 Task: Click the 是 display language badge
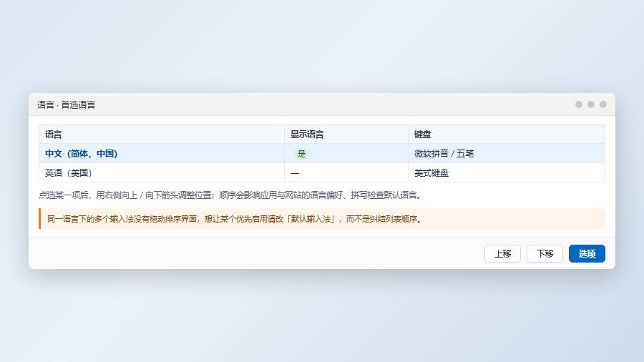pos(301,154)
